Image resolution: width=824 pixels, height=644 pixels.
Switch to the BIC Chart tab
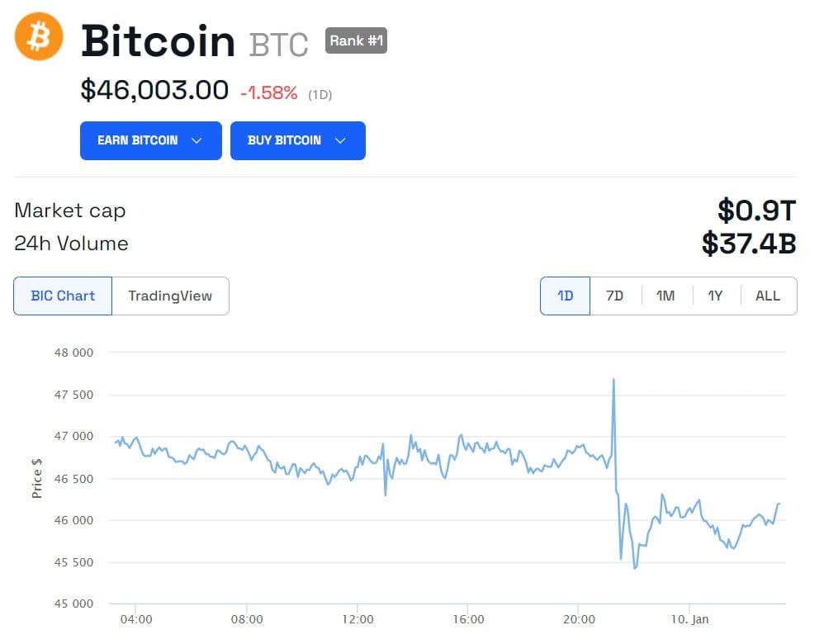(x=63, y=296)
